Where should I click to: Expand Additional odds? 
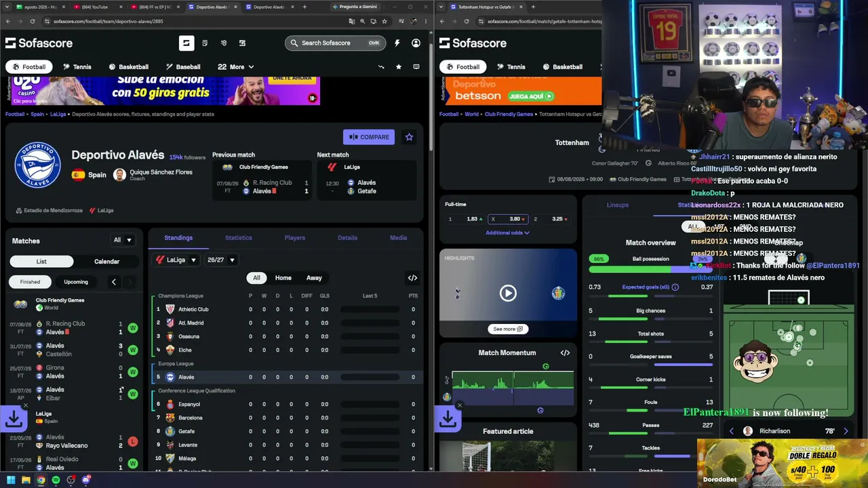[508, 233]
